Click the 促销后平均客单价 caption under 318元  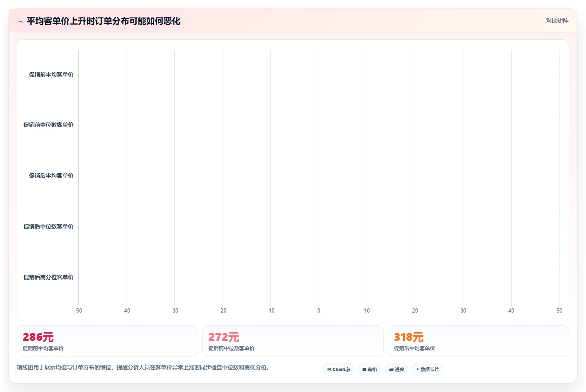coord(414,348)
